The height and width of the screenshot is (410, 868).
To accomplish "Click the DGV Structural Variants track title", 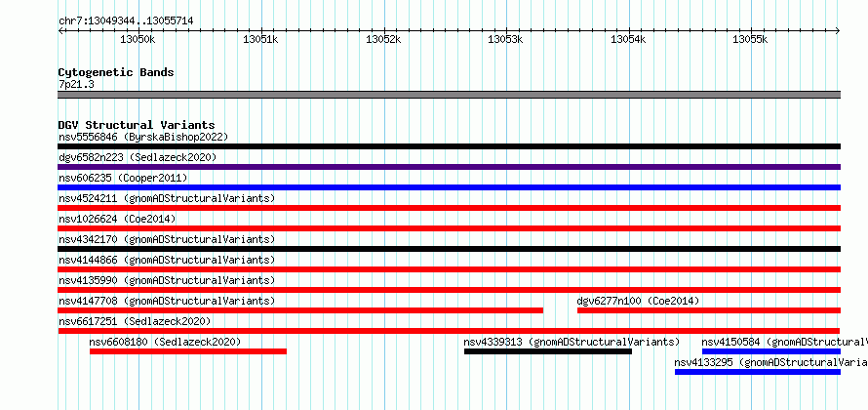I will point(137,125).
